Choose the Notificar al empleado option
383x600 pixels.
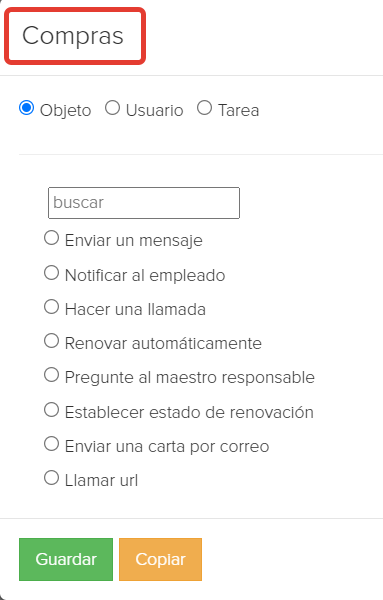pyautogui.click(x=51, y=273)
